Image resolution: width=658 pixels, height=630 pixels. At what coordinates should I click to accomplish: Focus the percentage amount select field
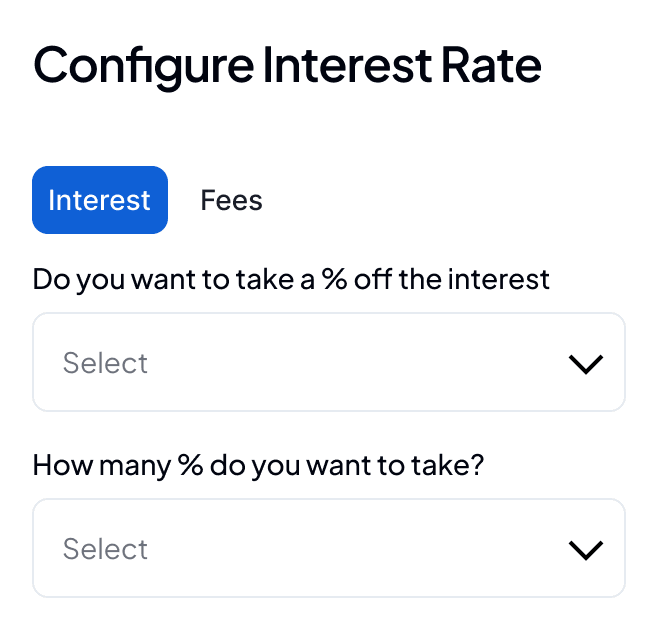click(329, 548)
